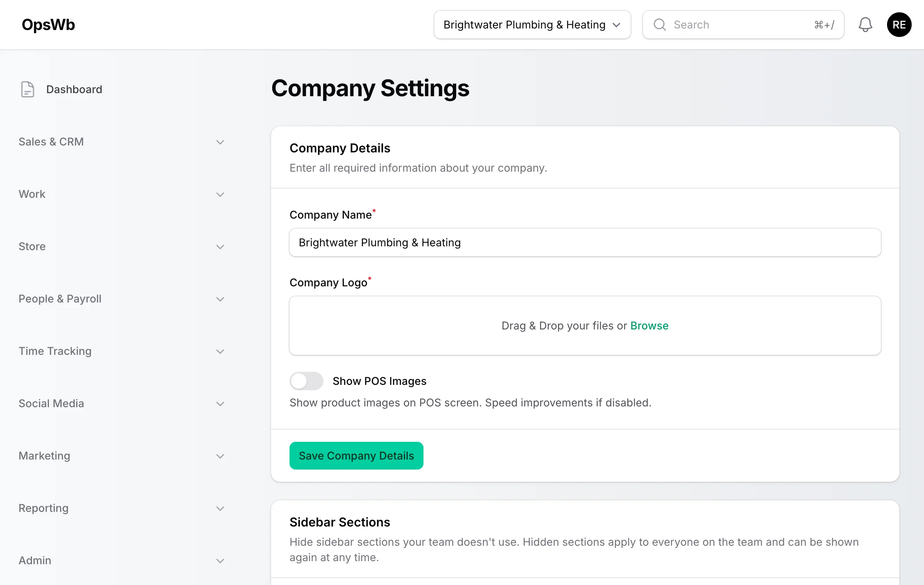This screenshot has height=585, width=924.
Task: Select People & Payroll sidebar label
Action: pos(60,299)
